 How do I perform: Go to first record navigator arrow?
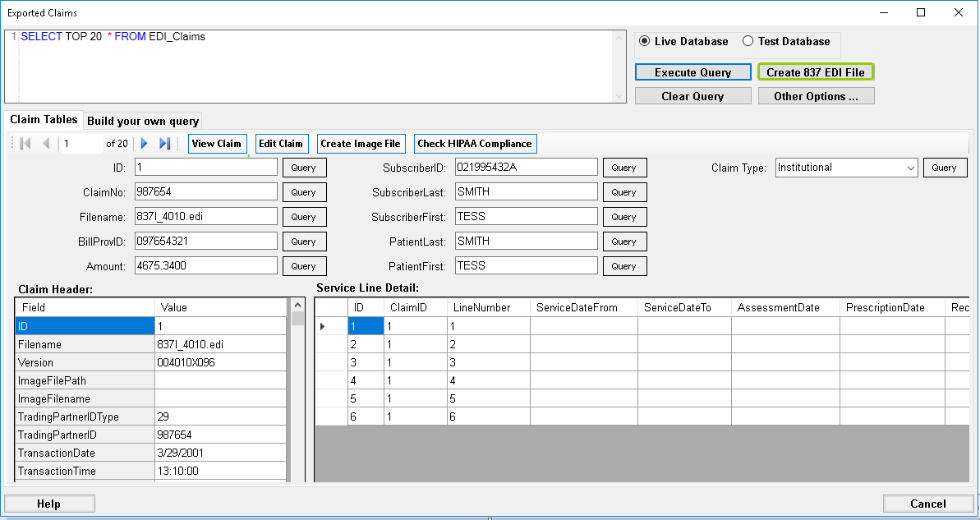[x=25, y=144]
